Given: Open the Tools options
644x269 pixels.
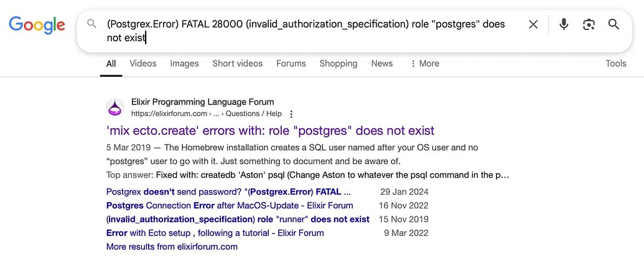Looking at the screenshot, I should [x=615, y=63].
